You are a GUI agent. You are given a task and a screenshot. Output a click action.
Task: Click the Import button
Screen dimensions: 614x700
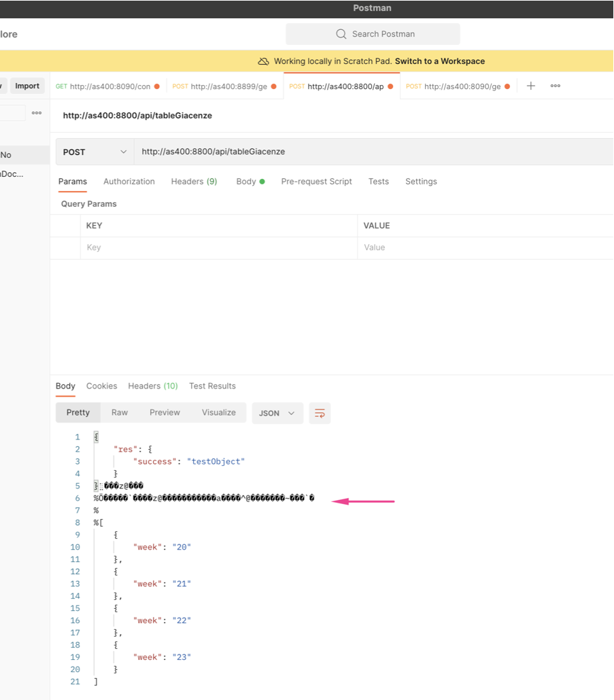click(x=27, y=86)
